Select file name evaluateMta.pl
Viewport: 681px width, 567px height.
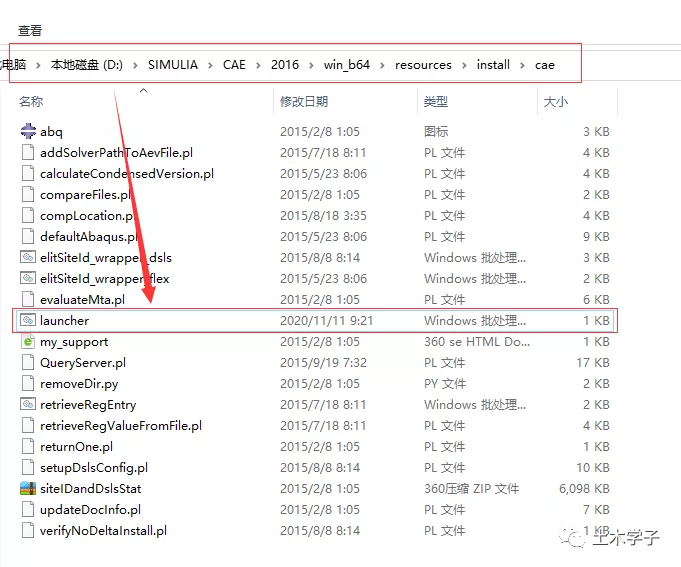(x=83, y=300)
